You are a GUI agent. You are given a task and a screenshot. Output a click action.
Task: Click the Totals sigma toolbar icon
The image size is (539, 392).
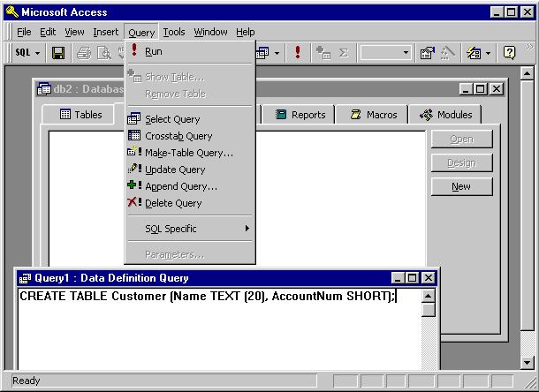click(x=343, y=53)
